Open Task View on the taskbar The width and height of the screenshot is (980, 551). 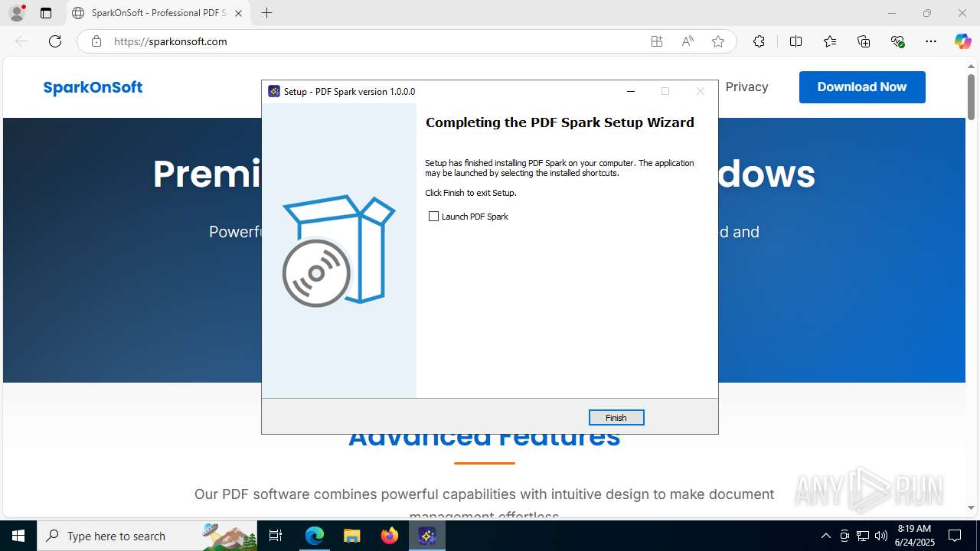(x=276, y=536)
